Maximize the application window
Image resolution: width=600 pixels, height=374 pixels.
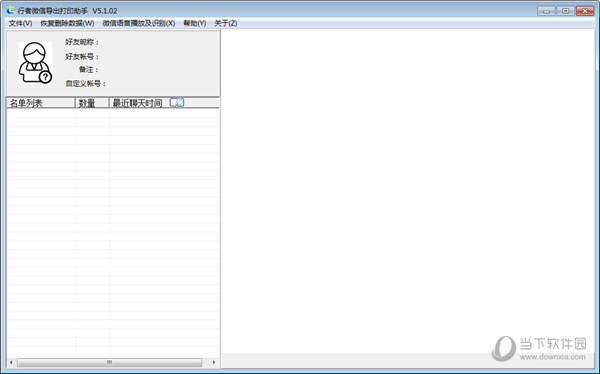coord(565,11)
